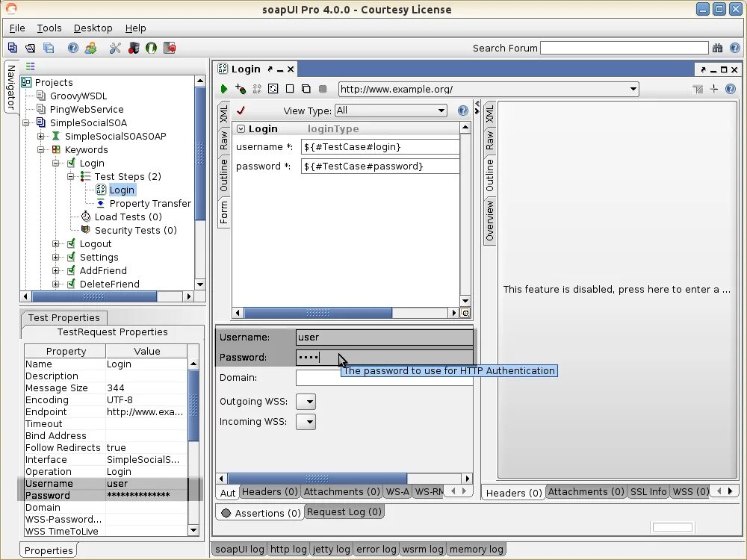Viewport: 747px width, 560px height.
Task: Click the overlapping squares clone icon
Action: (x=306, y=89)
